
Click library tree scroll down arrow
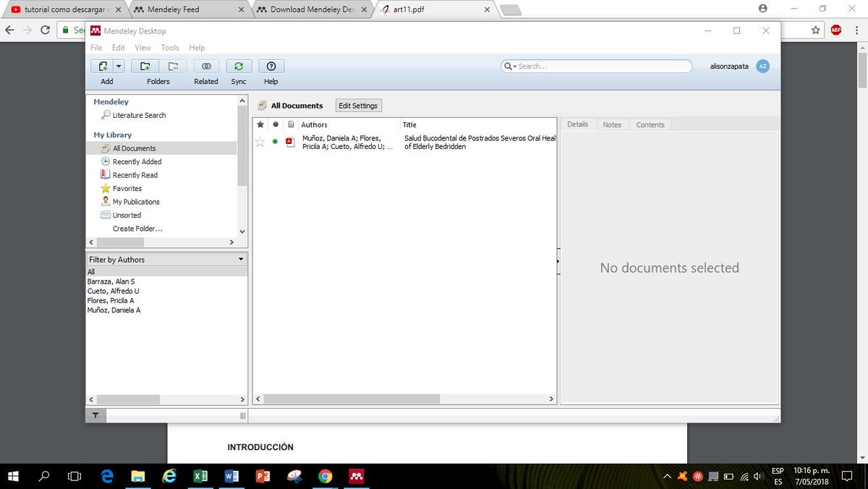coord(242,231)
